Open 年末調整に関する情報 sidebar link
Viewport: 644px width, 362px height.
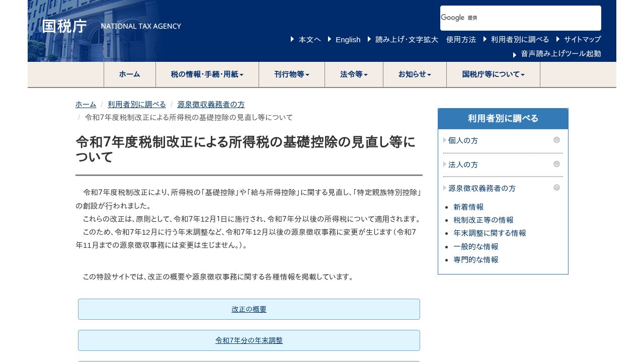(x=490, y=233)
